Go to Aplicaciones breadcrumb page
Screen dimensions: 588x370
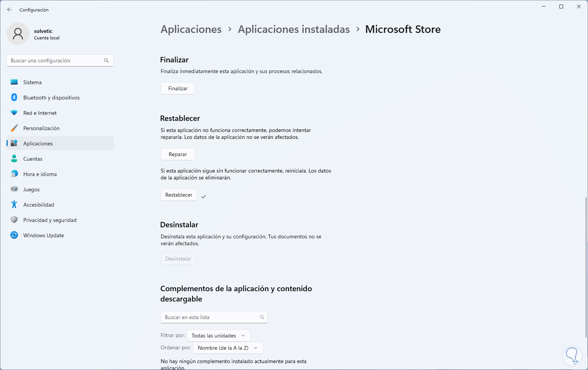tap(191, 29)
